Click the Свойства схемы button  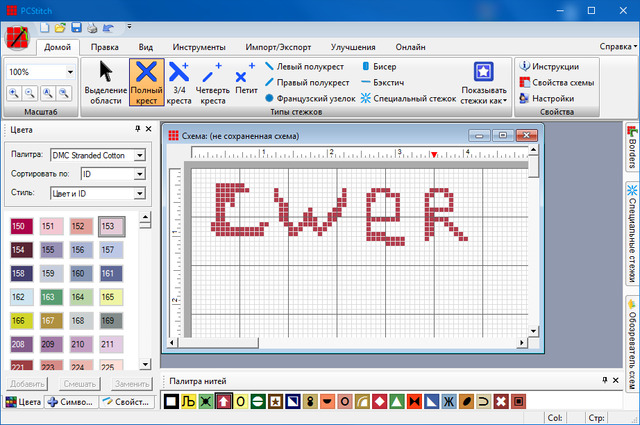coord(556,83)
